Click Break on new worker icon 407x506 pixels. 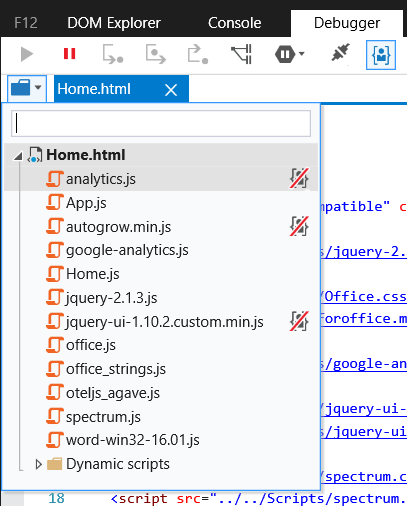241,54
